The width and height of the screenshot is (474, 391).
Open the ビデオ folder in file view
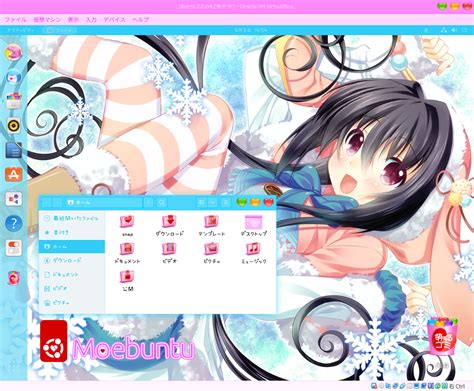[x=169, y=253]
